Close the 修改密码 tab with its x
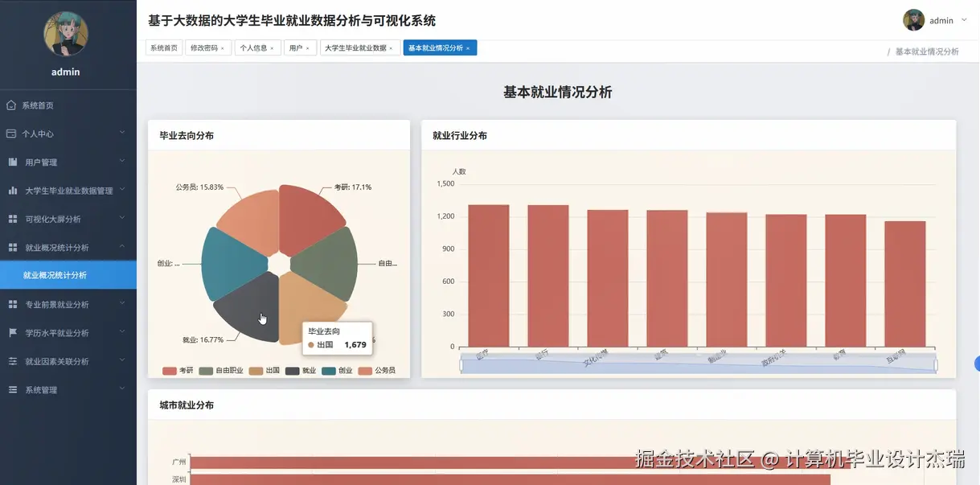Image resolution: width=980 pixels, height=485 pixels. click(x=223, y=48)
